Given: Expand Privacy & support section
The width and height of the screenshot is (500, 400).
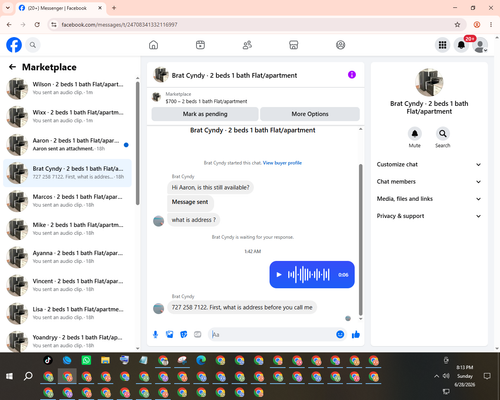Looking at the screenshot, I should (429, 216).
